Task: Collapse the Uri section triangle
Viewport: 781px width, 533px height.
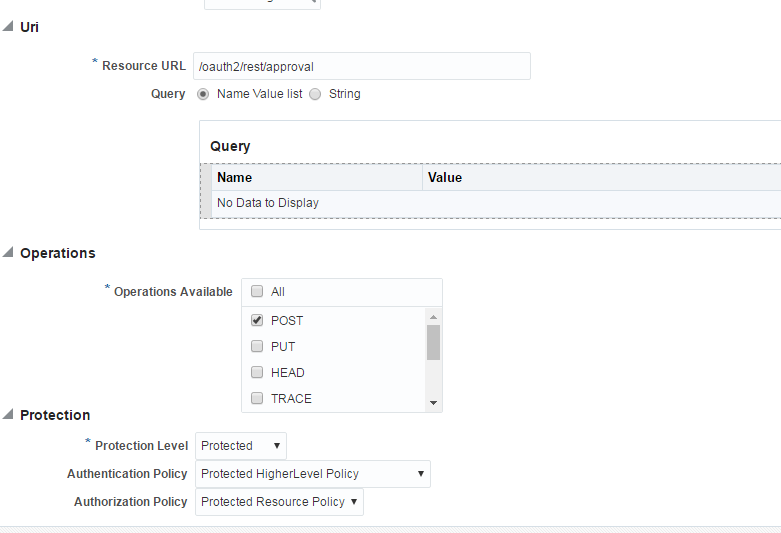Action: click(8, 26)
